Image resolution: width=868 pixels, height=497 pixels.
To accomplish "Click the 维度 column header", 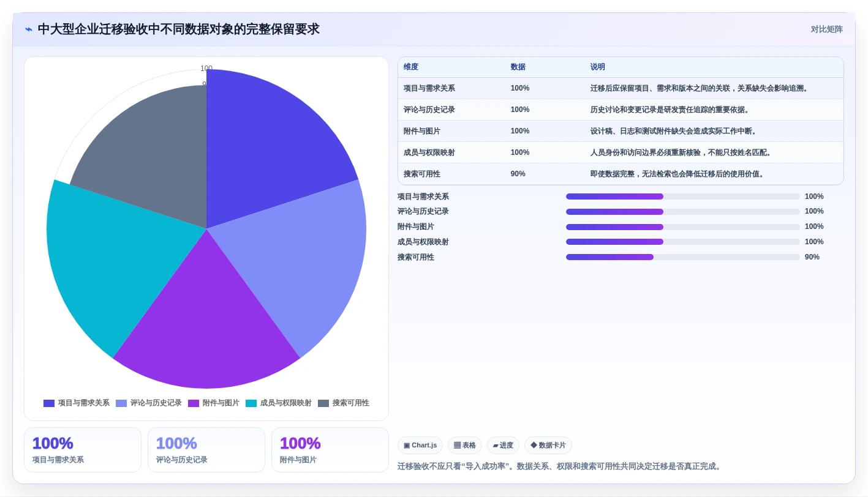I will [411, 67].
